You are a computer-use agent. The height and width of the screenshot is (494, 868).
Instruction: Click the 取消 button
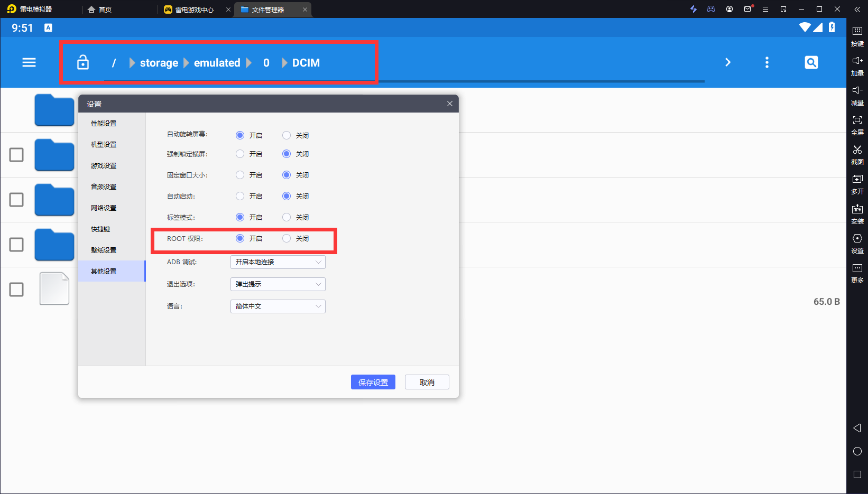[427, 383]
